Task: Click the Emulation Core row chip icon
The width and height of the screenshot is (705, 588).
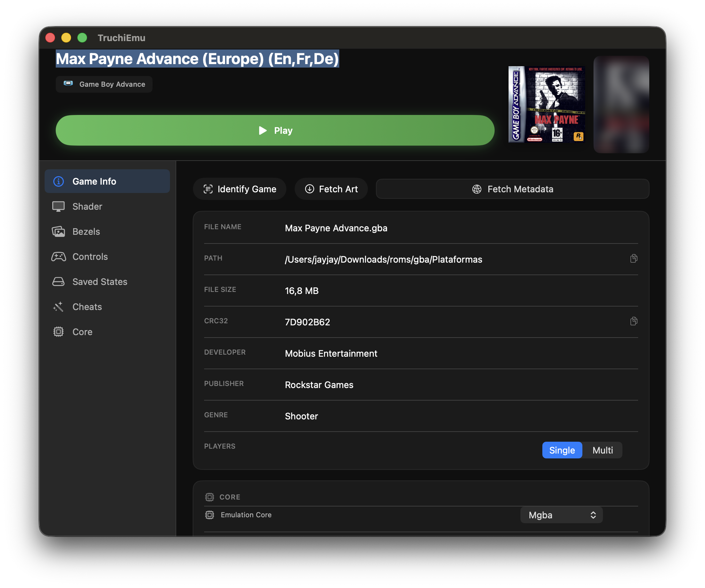Action: tap(209, 515)
